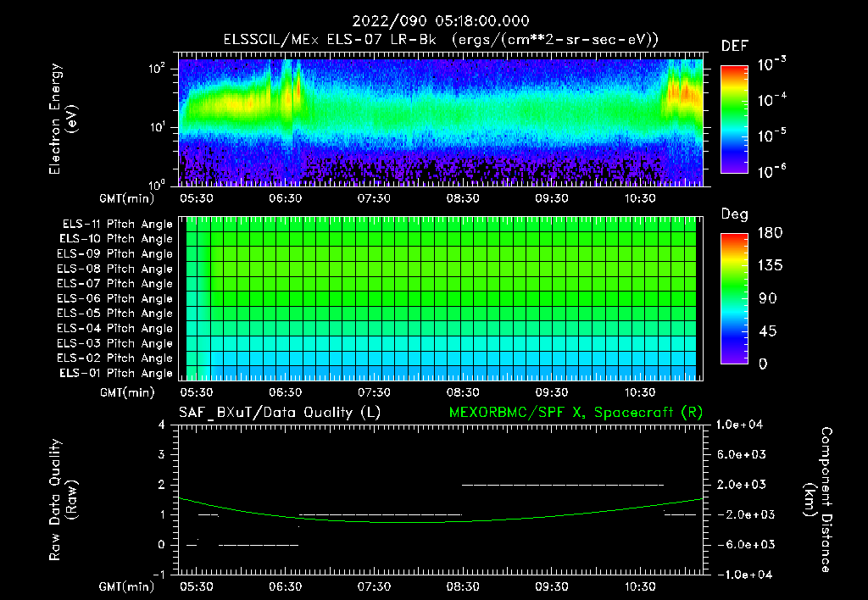Click the SAF_BXuT/Data Quality (L) label
Image resolution: width=868 pixels, height=600 pixels.
pyautogui.click(x=280, y=413)
